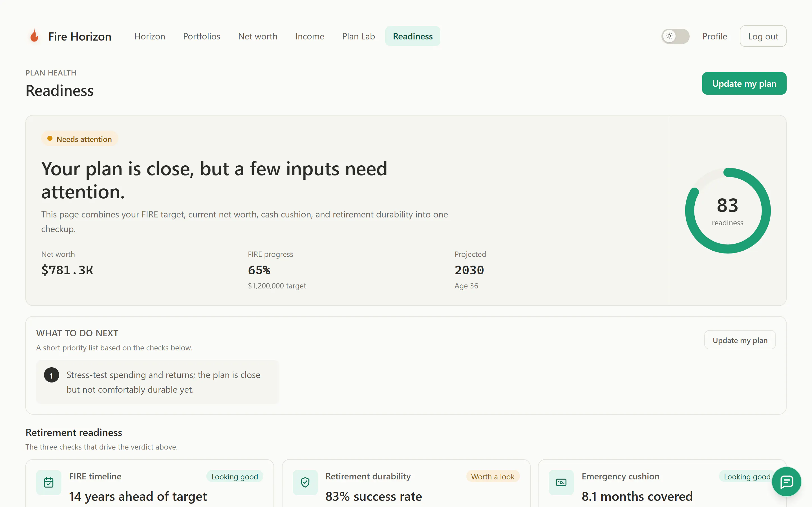Click the green Update my plan button
Screen dimensions: 812x507
point(744,83)
